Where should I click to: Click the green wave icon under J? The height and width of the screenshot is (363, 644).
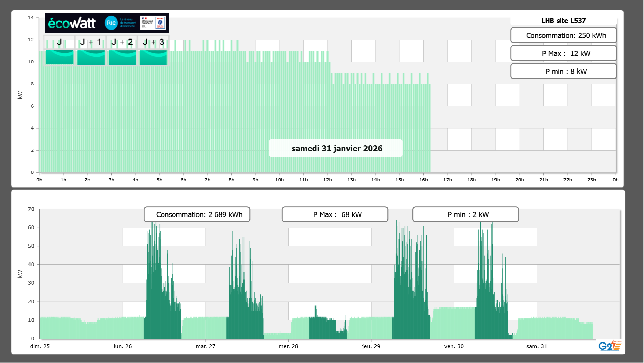click(x=60, y=57)
